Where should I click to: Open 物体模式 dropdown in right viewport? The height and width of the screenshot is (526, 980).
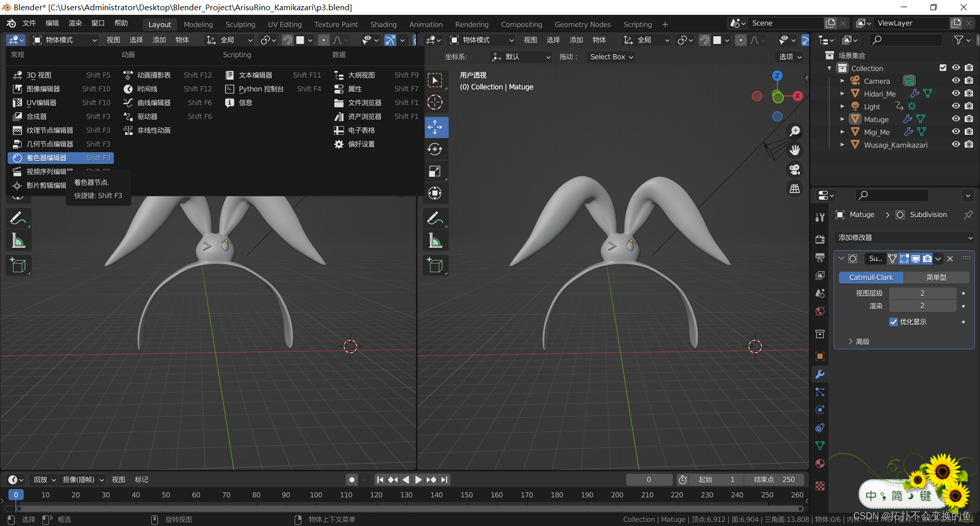click(x=481, y=40)
